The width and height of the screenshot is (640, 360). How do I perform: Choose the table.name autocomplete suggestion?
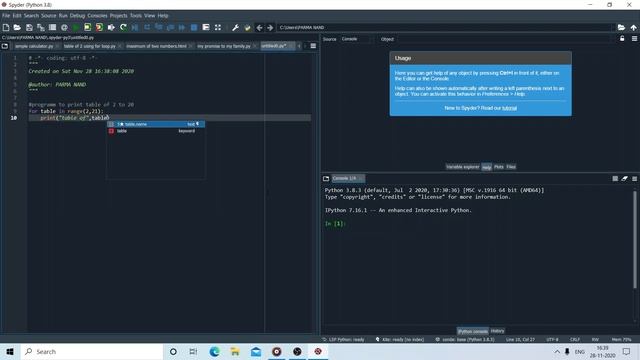pos(156,124)
